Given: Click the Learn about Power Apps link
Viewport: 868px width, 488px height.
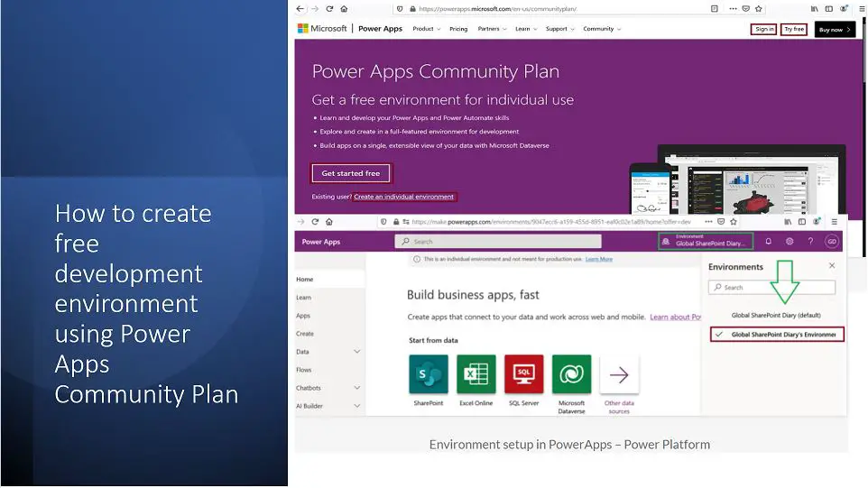Looking at the screenshot, I should (x=675, y=317).
